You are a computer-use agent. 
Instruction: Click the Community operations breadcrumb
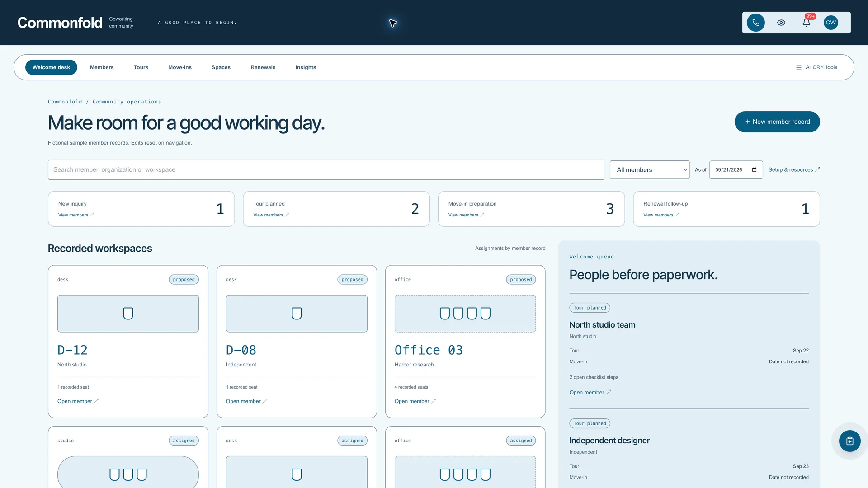[x=127, y=102]
